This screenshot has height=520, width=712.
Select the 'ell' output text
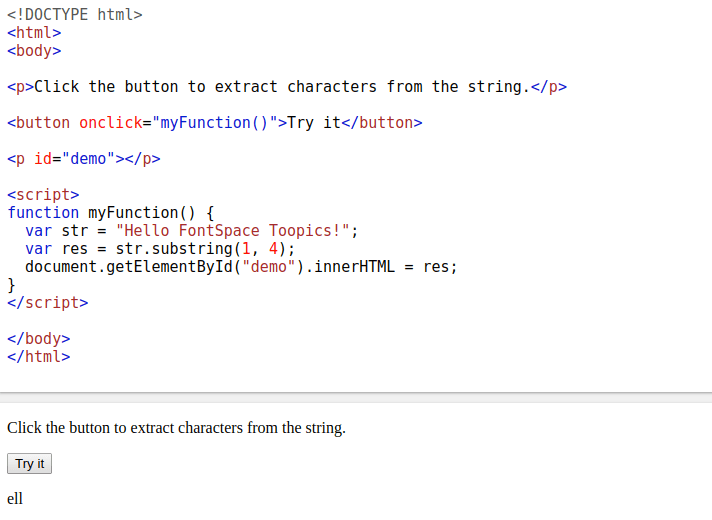(x=15, y=499)
